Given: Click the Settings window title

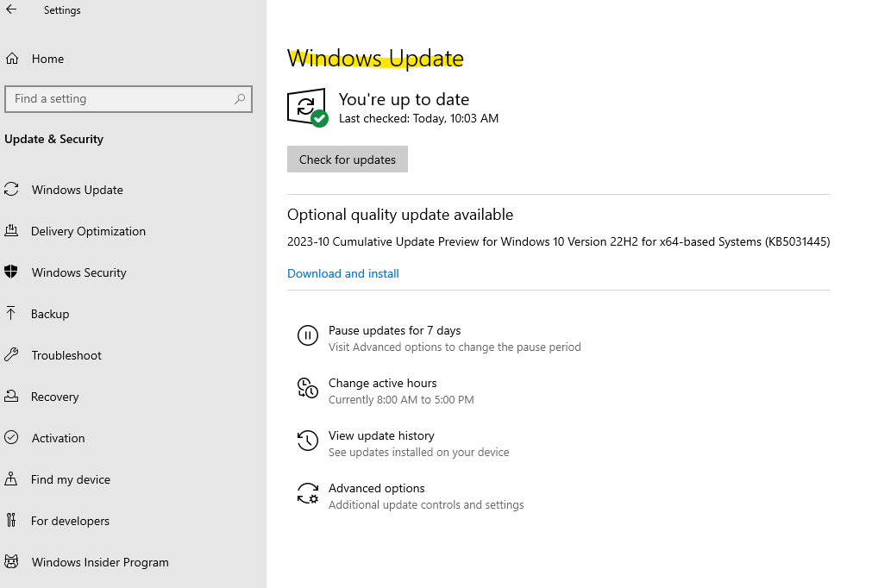Looking at the screenshot, I should pos(62,10).
